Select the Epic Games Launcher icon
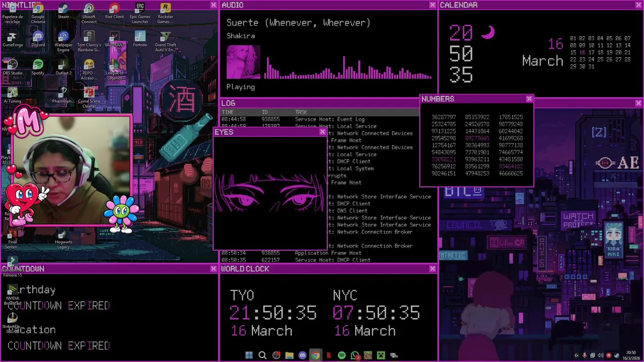 coord(140,14)
